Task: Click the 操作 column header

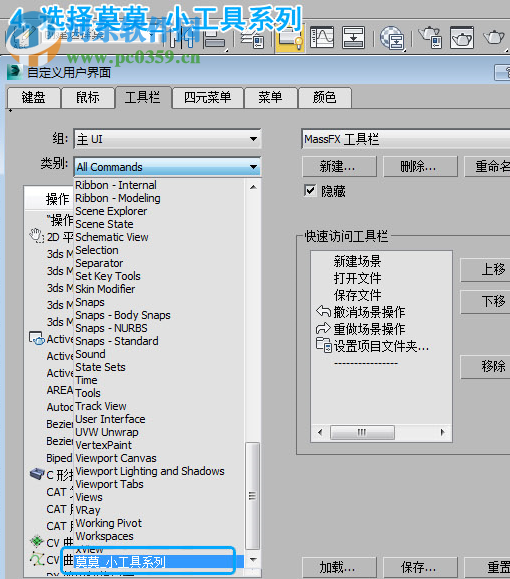Action: [49, 199]
